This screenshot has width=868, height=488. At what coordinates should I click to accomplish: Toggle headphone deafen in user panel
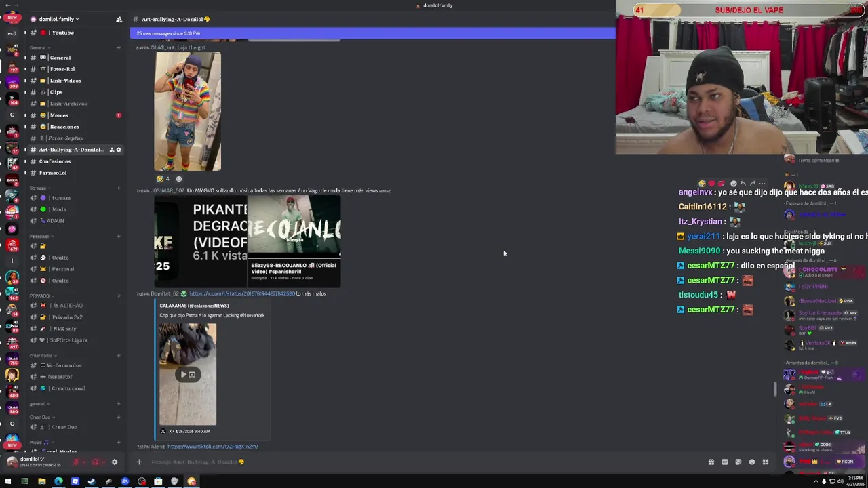tap(95, 462)
